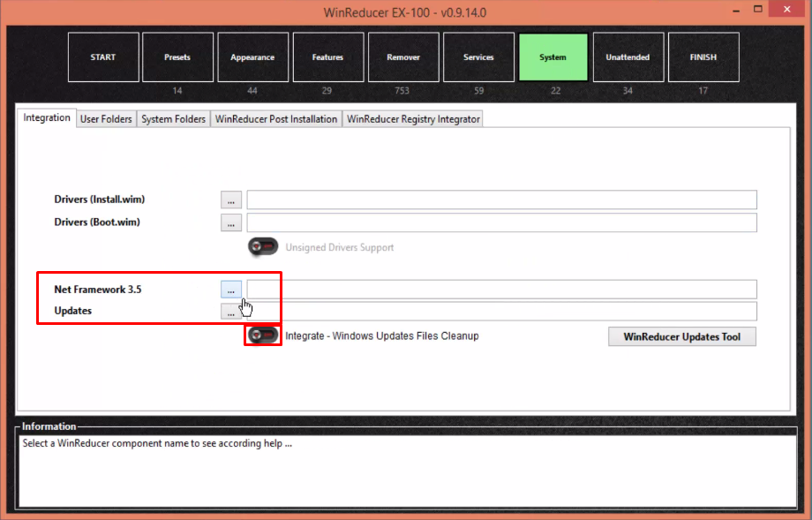Go to the Services step tile
The height and width of the screenshot is (520, 812).
tap(478, 57)
